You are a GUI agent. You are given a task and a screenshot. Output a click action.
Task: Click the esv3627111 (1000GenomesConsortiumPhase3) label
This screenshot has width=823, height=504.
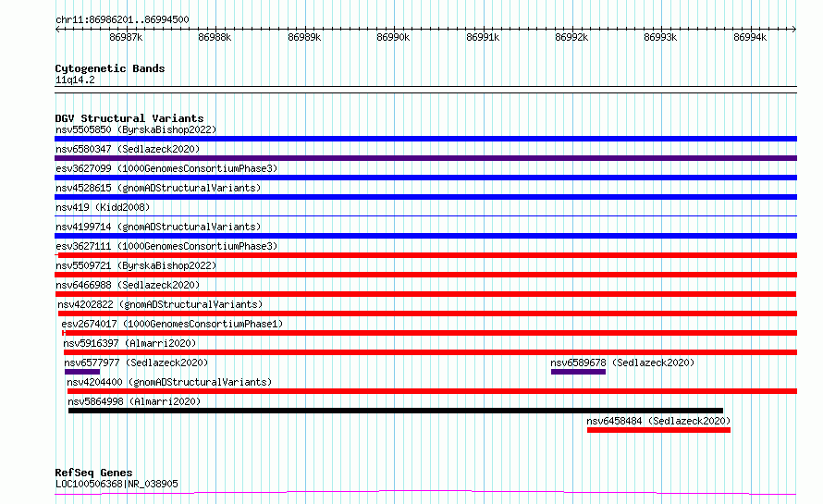point(166,246)
